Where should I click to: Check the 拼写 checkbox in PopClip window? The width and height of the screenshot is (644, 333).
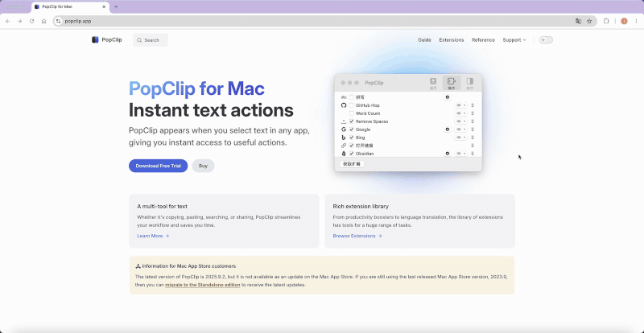tap(352, 97)
